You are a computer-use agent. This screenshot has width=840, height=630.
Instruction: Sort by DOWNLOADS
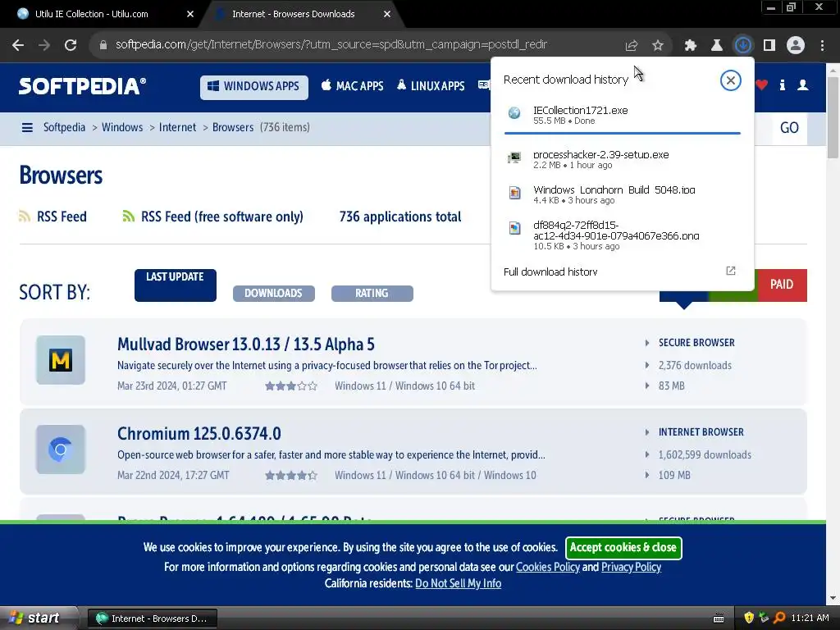tap(273, 293)
